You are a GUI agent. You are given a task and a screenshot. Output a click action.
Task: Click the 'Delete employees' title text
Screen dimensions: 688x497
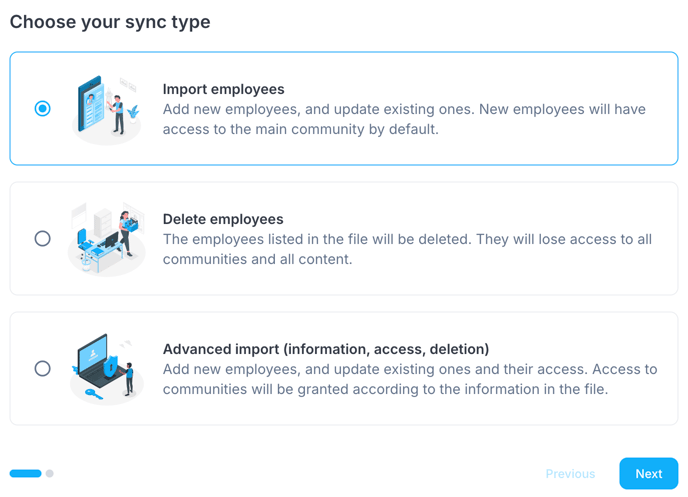223,219
